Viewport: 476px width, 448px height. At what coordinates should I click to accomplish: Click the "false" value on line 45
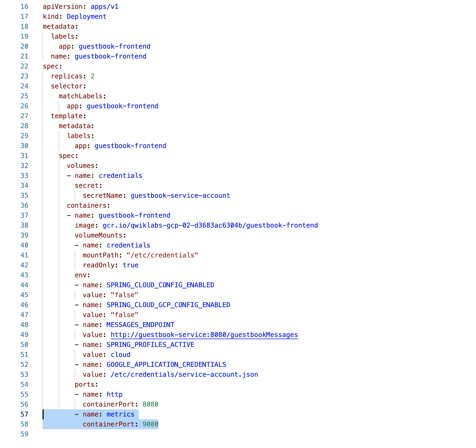pyautogui.click(x=125, y=295)
